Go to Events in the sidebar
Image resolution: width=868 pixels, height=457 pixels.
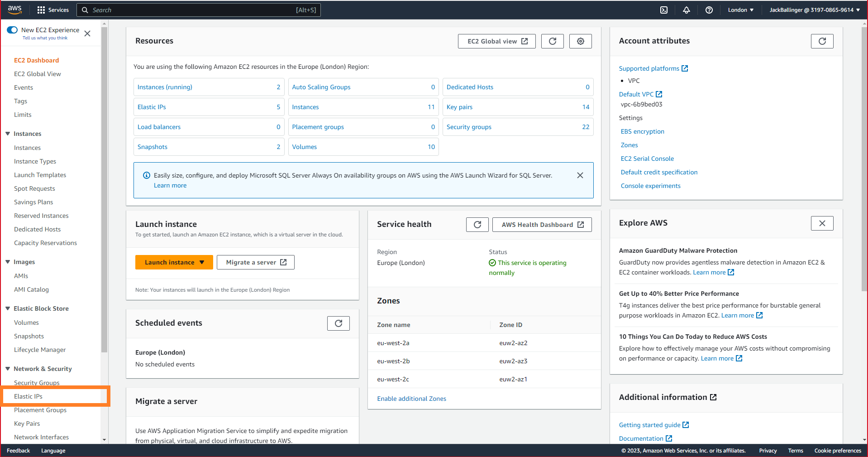tap(24, 87)
